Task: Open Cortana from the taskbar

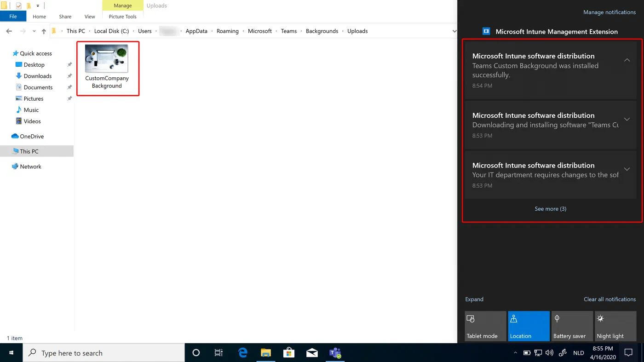Action: [x=196, y=353]
